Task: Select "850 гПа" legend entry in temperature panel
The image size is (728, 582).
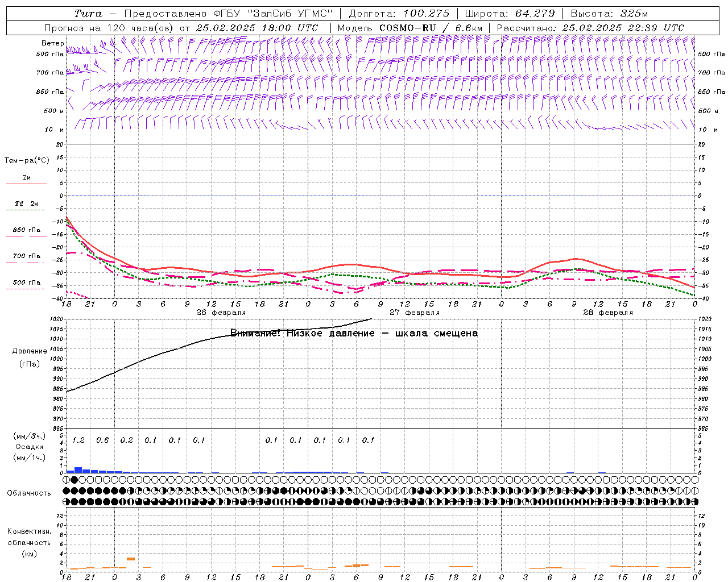Action: [x=27, y=230]
